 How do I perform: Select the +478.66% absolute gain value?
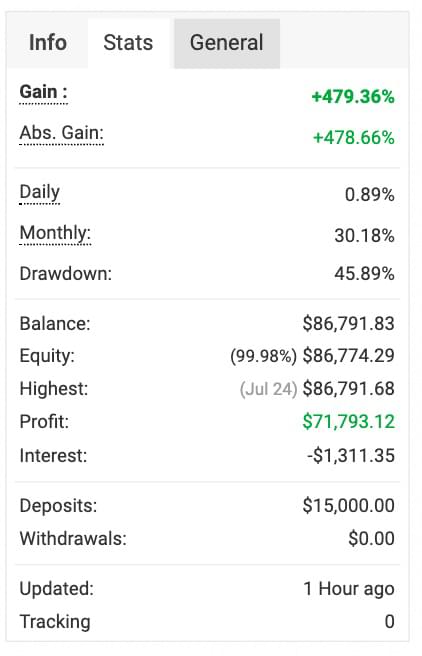pos(354,138)
